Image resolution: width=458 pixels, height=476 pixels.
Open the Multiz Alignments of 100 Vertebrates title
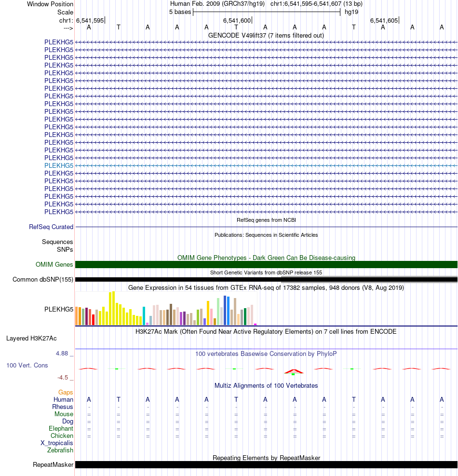tap(266, 385)
